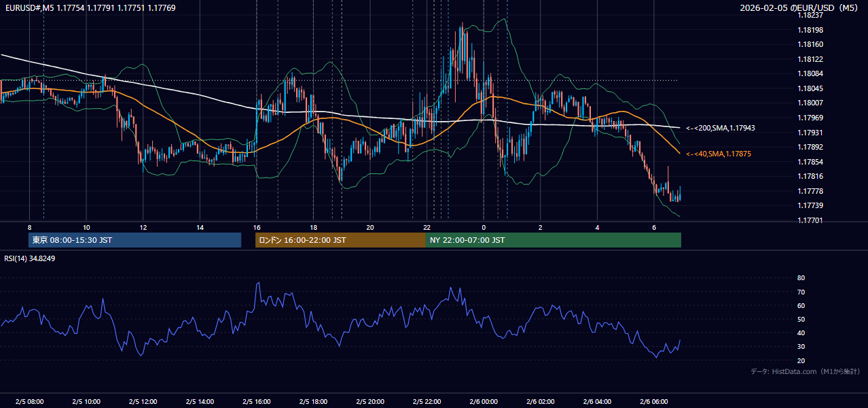The width and height of the screenshot is (868, 408).
Task: Click the 1.17931 price axis label
Action: pyautogui.click(x=811, y=132)
